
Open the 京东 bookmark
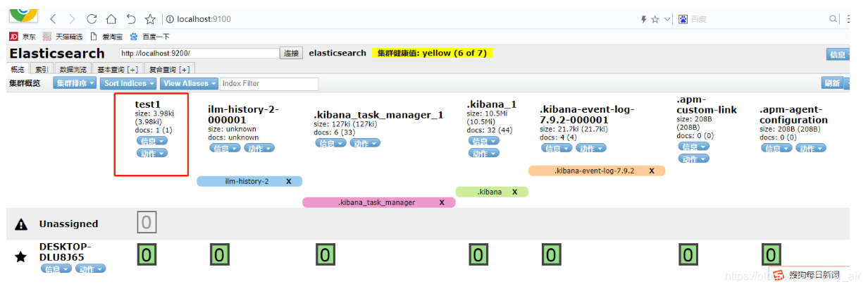pyautogui.click(x=23, y=36)
